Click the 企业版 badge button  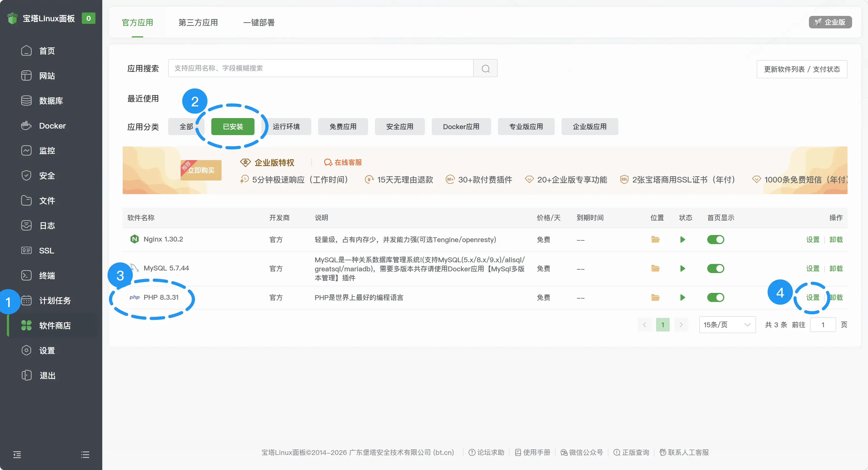[x=830, y=22]
